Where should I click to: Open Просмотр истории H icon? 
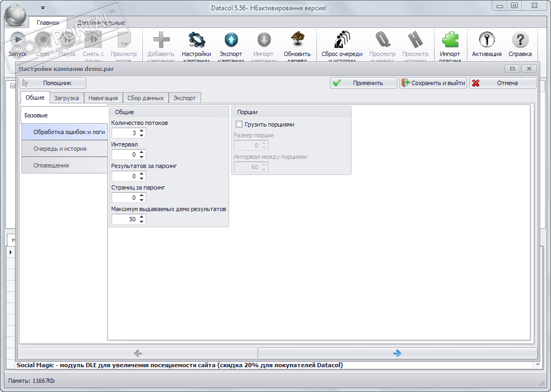tap(415, 40)
